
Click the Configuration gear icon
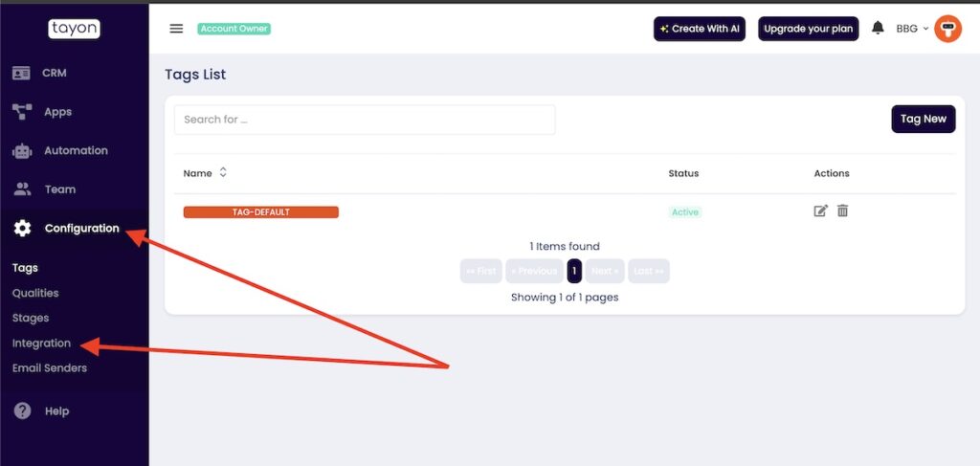(22, 228)
